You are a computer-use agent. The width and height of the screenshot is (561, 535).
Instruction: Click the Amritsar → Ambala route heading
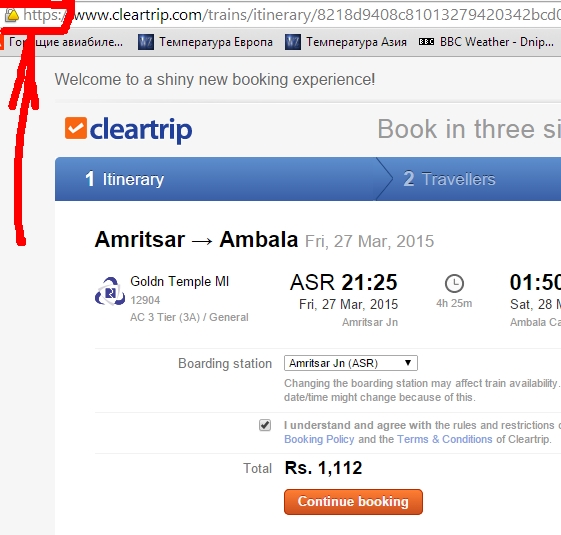pyautogui.click(x=196, y=239)
